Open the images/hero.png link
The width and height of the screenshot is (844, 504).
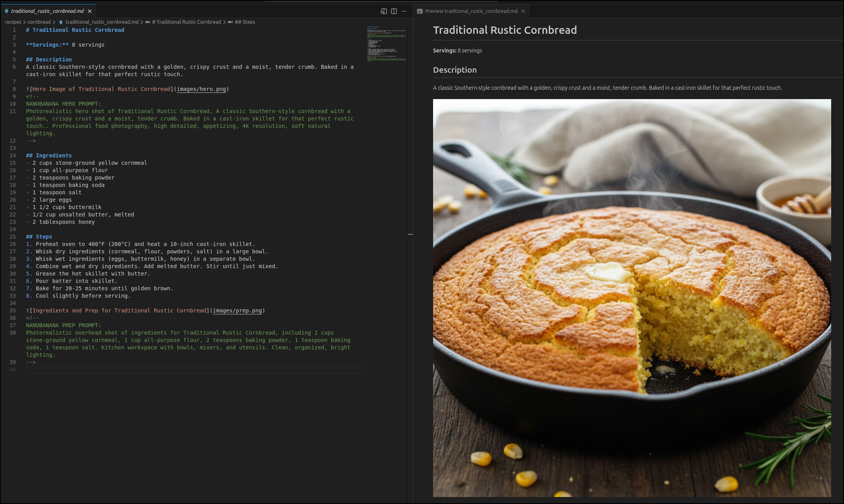[201, 89]
